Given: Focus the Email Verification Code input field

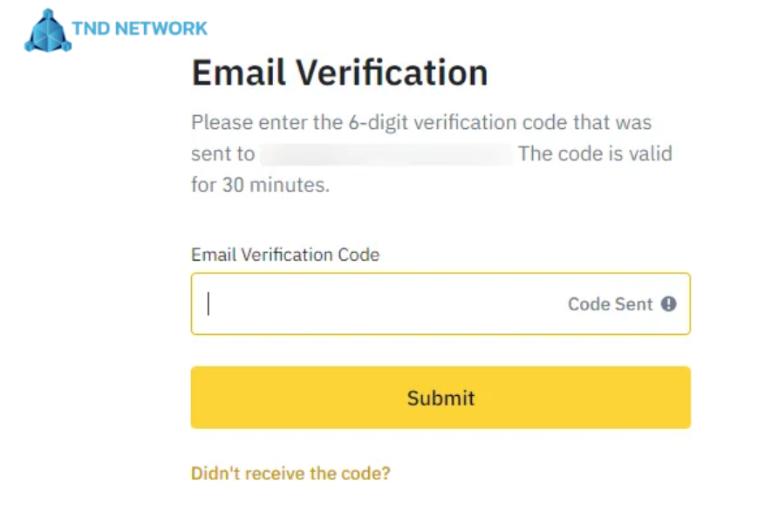Looking at the screenshot, I should pos(384,304).
